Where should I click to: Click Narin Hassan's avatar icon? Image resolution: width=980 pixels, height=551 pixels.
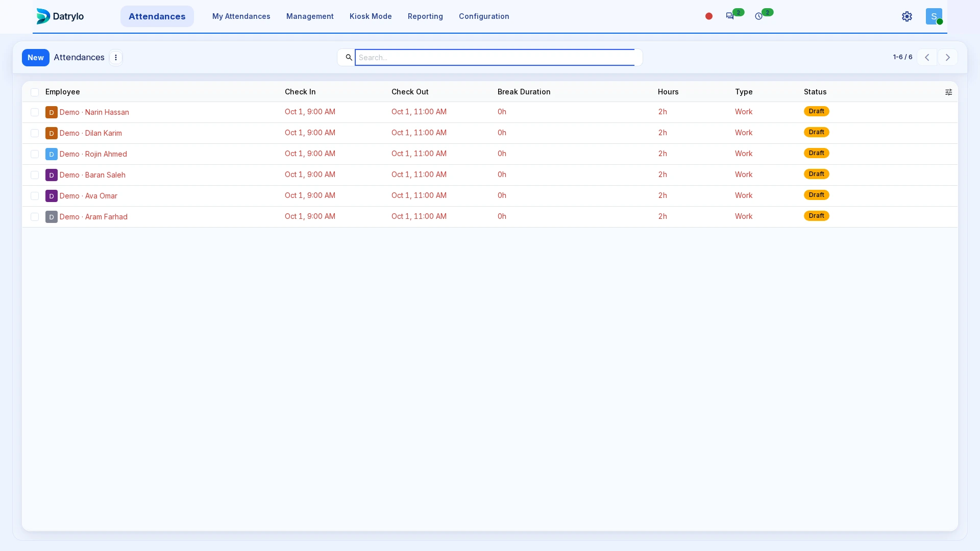click(x=52, y=112)
